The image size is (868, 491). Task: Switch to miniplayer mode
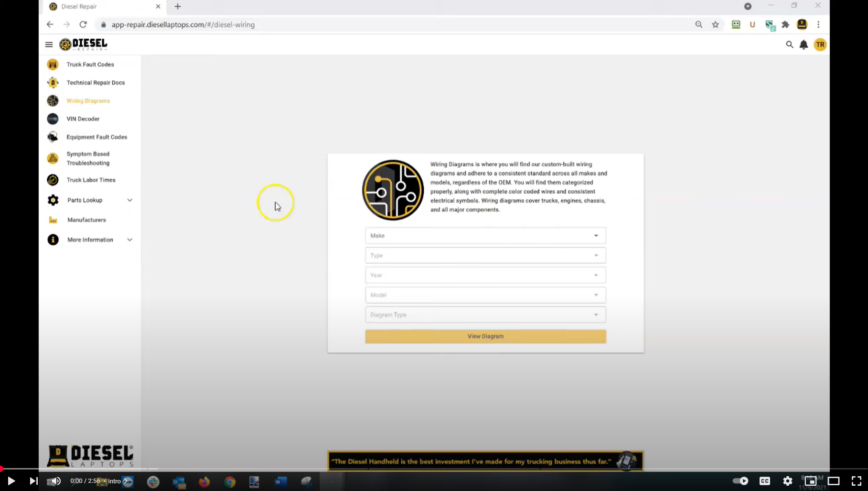pyautogui.click(x=811, y=481)
